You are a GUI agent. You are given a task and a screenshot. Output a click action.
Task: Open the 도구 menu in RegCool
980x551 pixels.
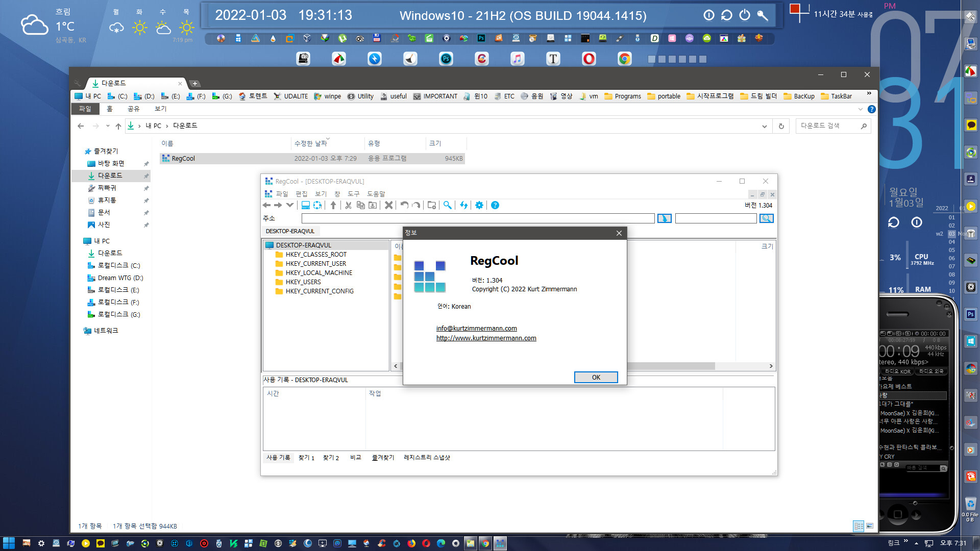coord(354,194)
